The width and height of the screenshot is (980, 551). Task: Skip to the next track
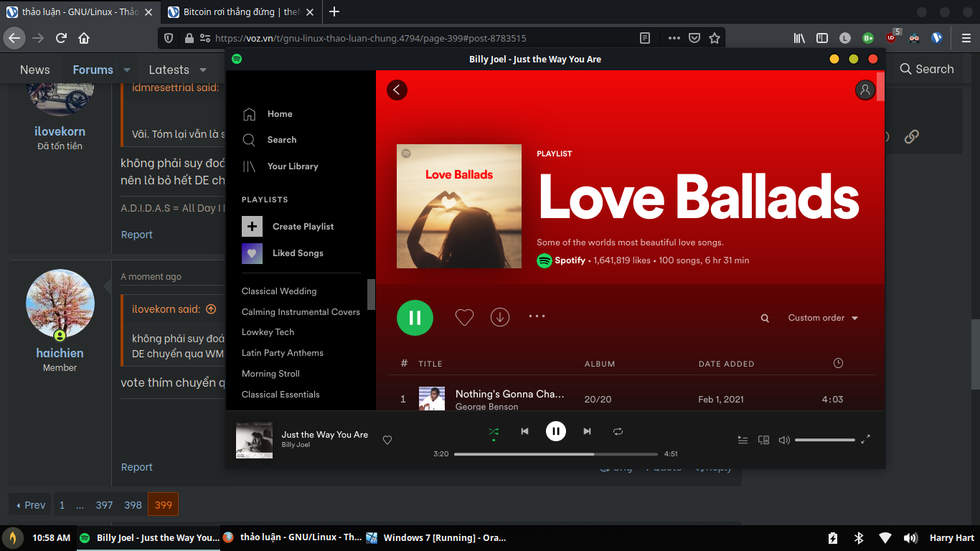[587, 431]
